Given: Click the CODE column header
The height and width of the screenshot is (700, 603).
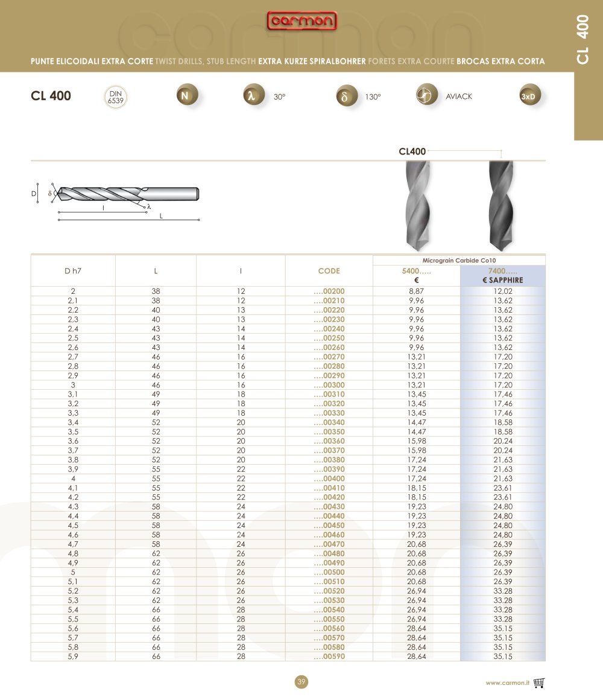Looking at the screenshot, I should (x=329, y=270).
